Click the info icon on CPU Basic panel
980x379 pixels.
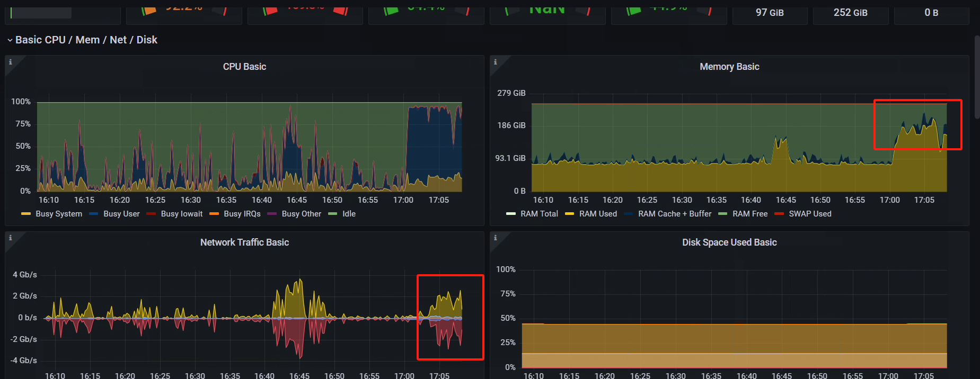pyautogui.click(x=10, y=62)
